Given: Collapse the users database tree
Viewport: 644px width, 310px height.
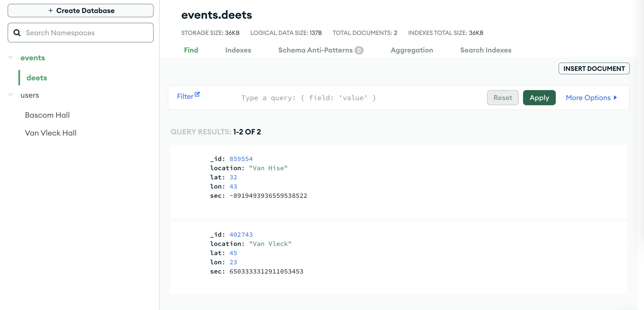Looking at the screenshot, I should tap(11, 95).
